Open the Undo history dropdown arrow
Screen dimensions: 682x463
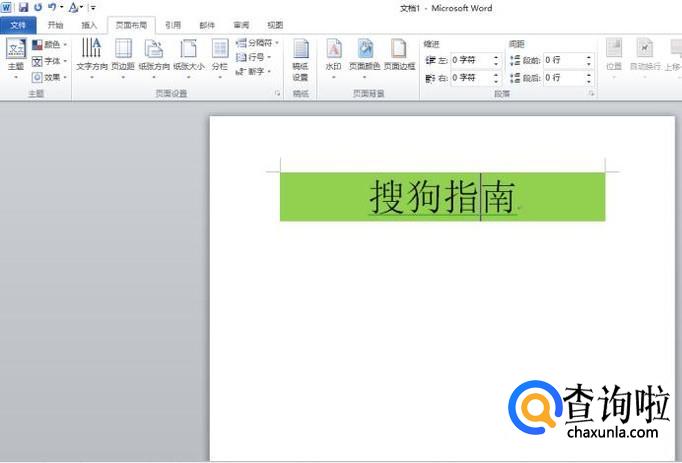point(61,7)
